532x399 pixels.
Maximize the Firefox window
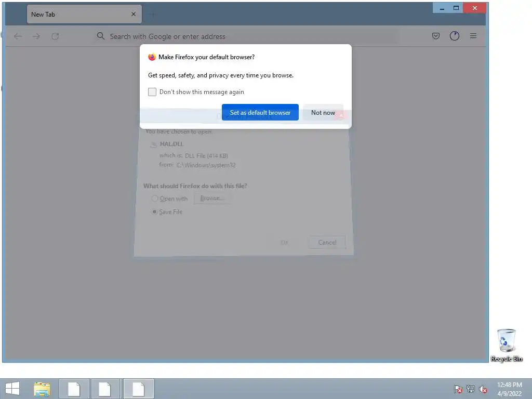tap(456, 8)
